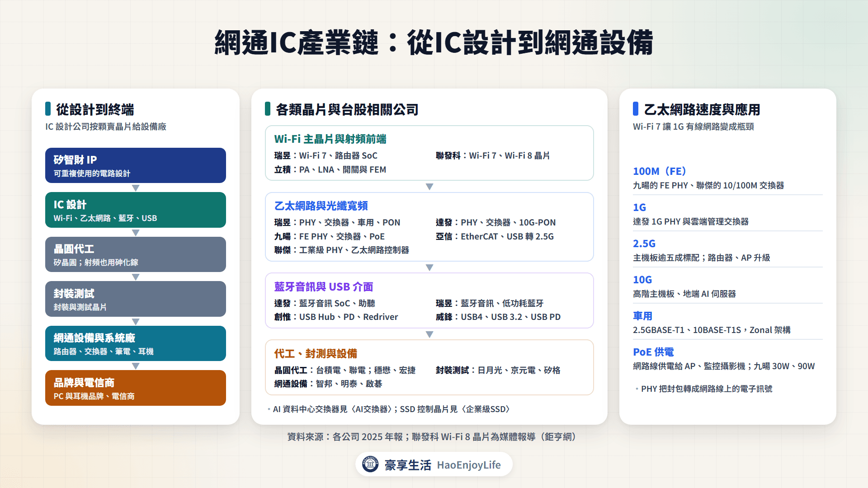Click the line 九暘：FE PHY、交換器、PoE
Image resolution: width=868 pixels, height=488 pixels.
329,237
